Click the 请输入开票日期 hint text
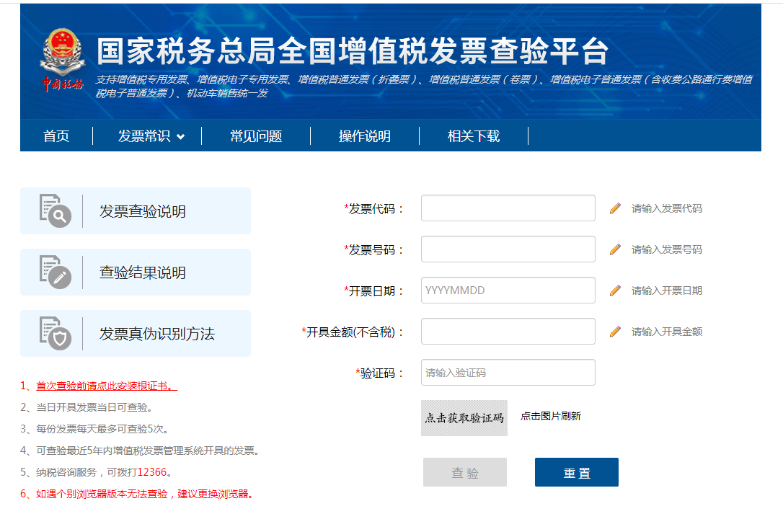783x532 pixels. [x=667, y=290]
